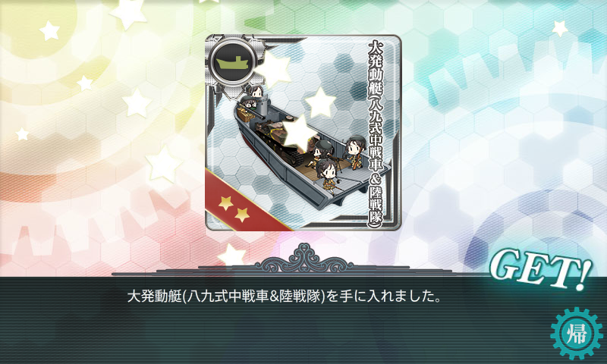The image size is (607, 364).
Task: Click the small star in the top-right screen corner
Action: click(559, 28)
